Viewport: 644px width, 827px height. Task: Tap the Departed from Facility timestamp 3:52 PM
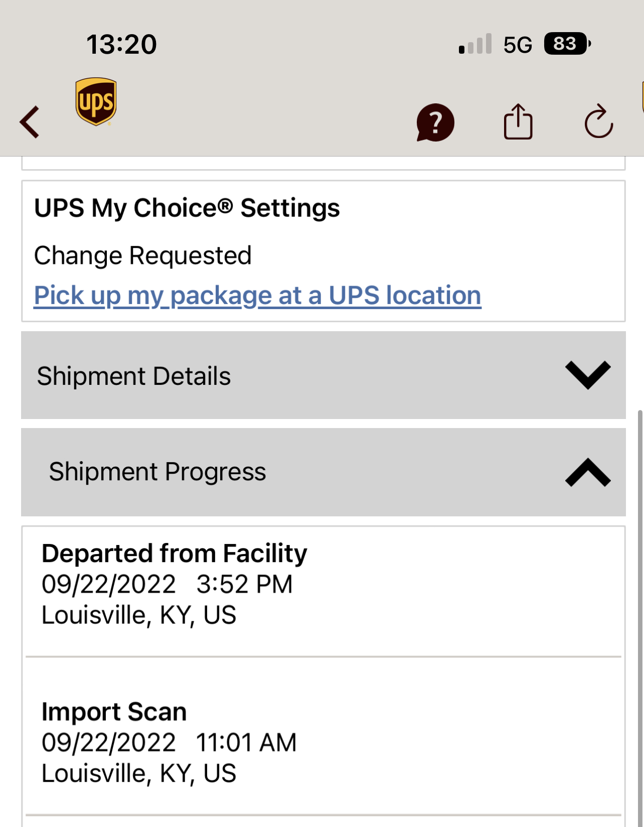point(244,584)
